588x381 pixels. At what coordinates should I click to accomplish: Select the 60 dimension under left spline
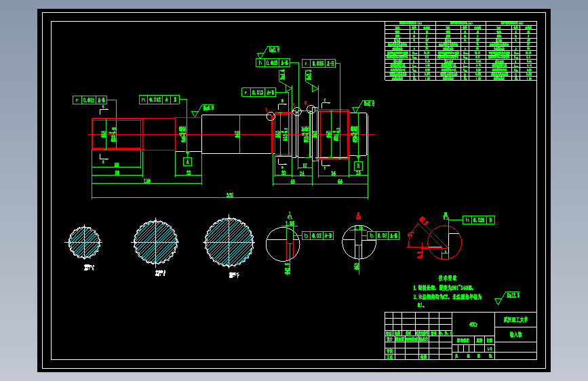[x=117, y=173]
